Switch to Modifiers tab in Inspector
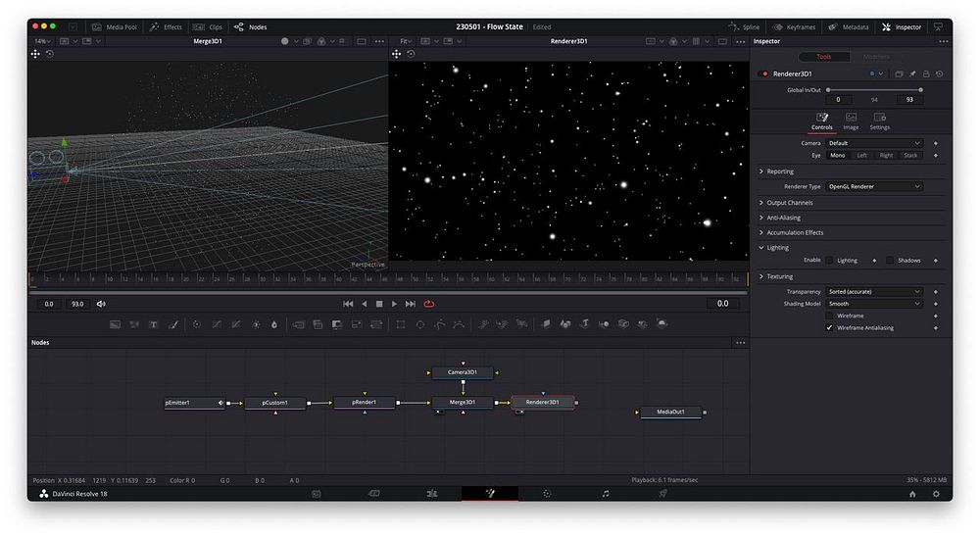This screenshot has height=537, width=980. pos(875,57)
